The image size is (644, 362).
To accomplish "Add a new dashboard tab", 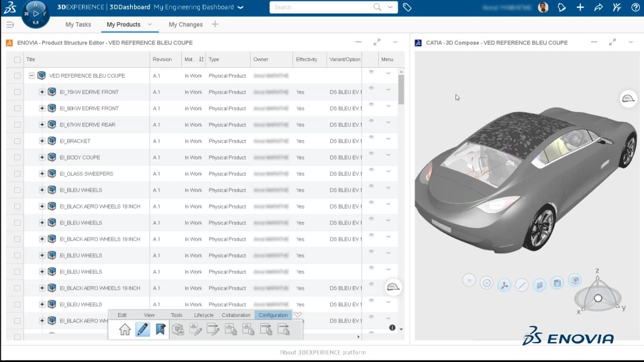I will (x=215, y=24).
